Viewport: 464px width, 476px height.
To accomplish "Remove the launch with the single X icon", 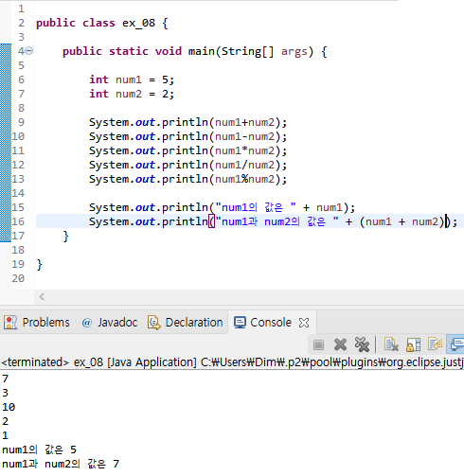I will 340,344.
